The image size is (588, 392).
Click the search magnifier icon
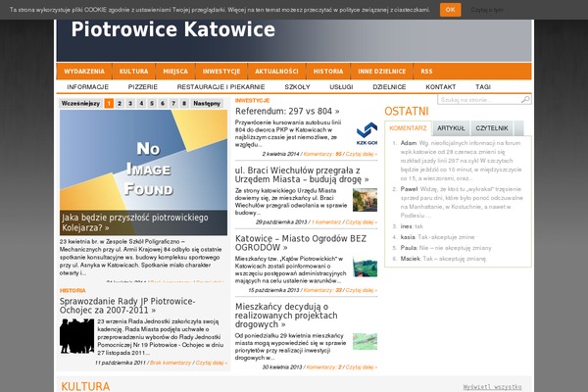(x=525, y=99)
